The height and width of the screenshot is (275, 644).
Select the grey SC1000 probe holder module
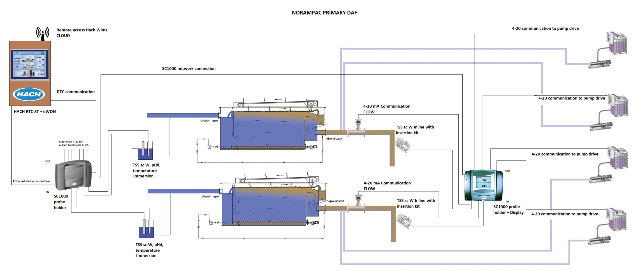73,175
